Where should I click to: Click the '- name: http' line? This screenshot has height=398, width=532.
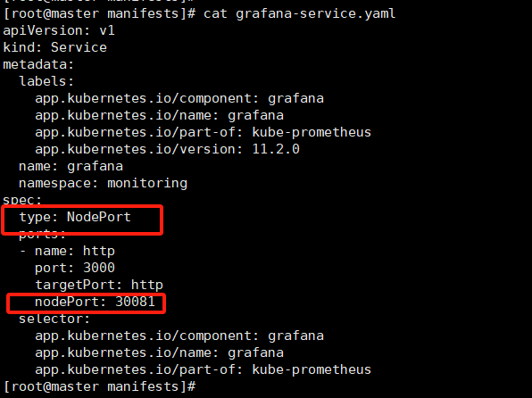coord(67,251)
